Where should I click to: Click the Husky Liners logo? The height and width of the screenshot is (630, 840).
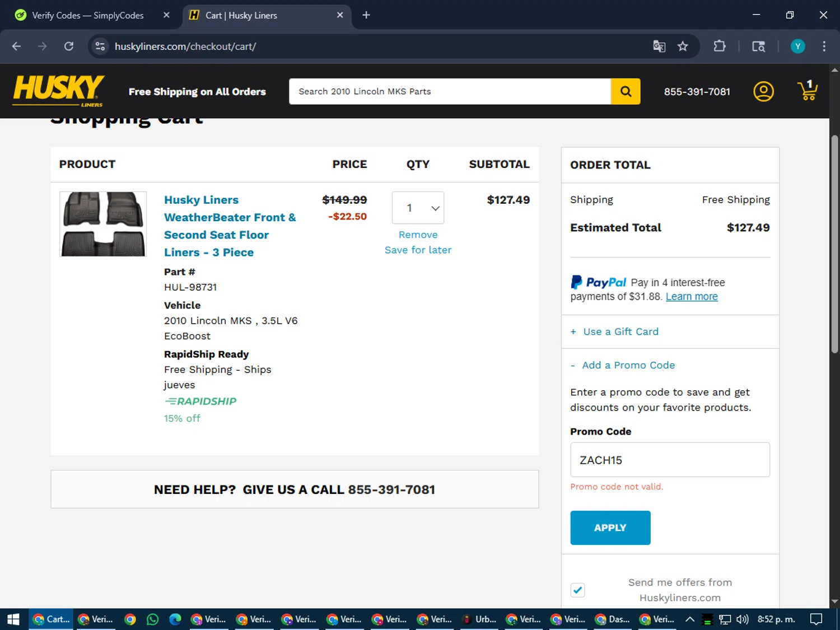tap(58, 91)
